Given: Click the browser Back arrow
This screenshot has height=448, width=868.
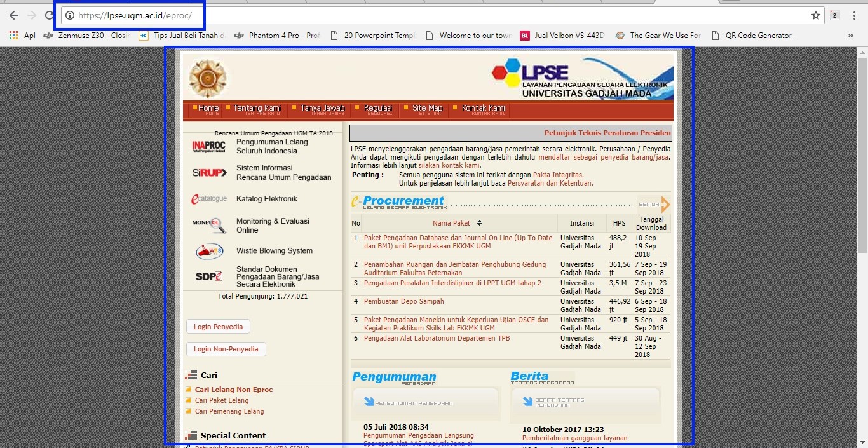Looking at the screenshot, I should pyautogui.click(x=13, y=15).
